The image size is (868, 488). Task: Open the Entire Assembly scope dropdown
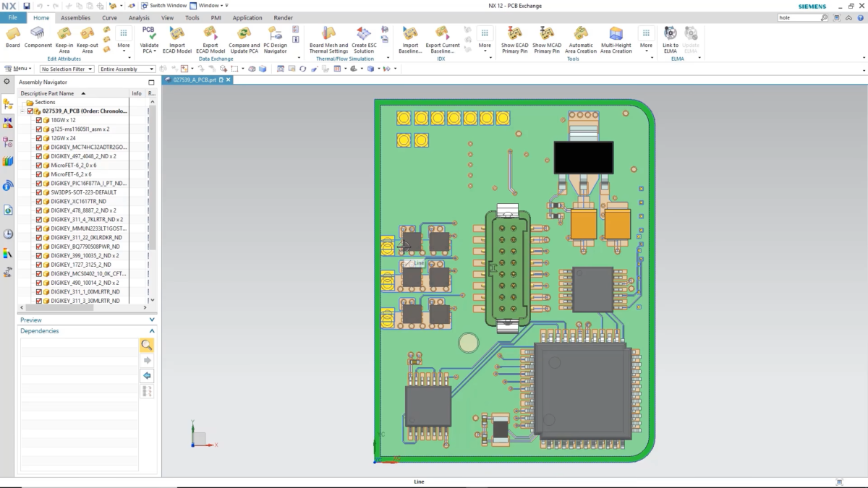coord(126,69)
